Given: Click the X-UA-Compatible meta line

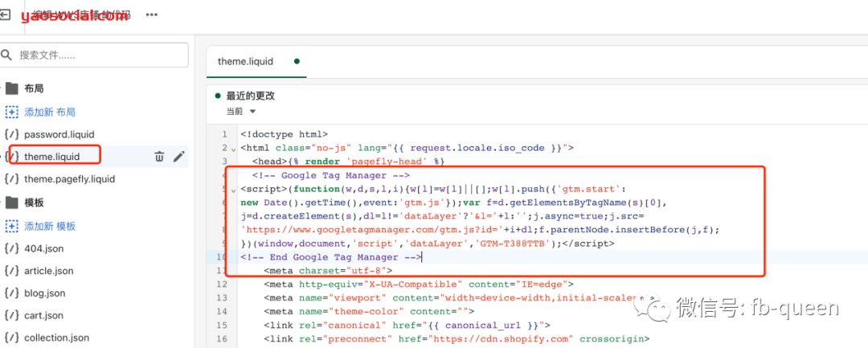Looking at the screenshot, I should click(418, 285).
